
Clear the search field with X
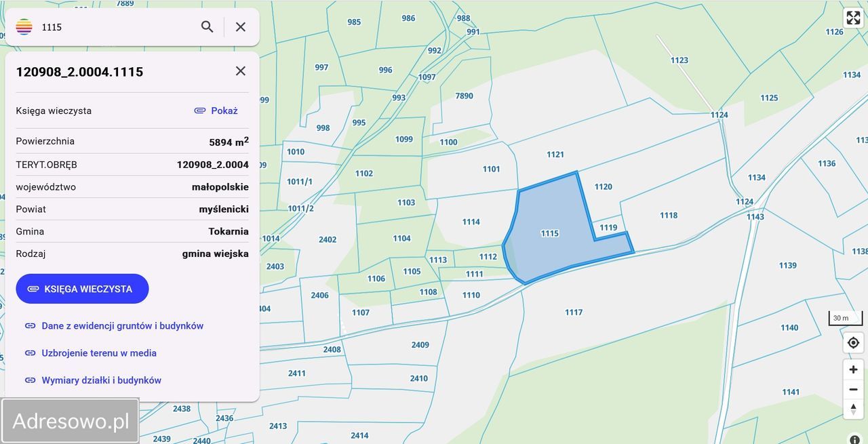pyautogui.click(x=241, y=27)
